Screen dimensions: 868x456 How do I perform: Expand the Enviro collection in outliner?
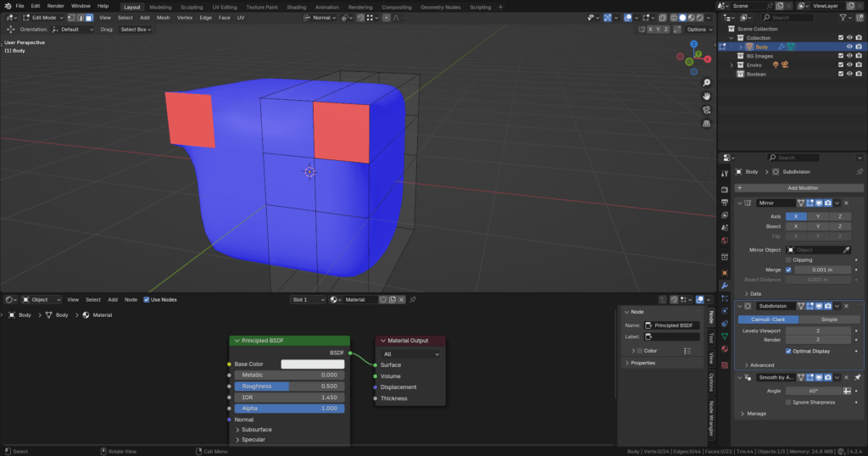732,65
